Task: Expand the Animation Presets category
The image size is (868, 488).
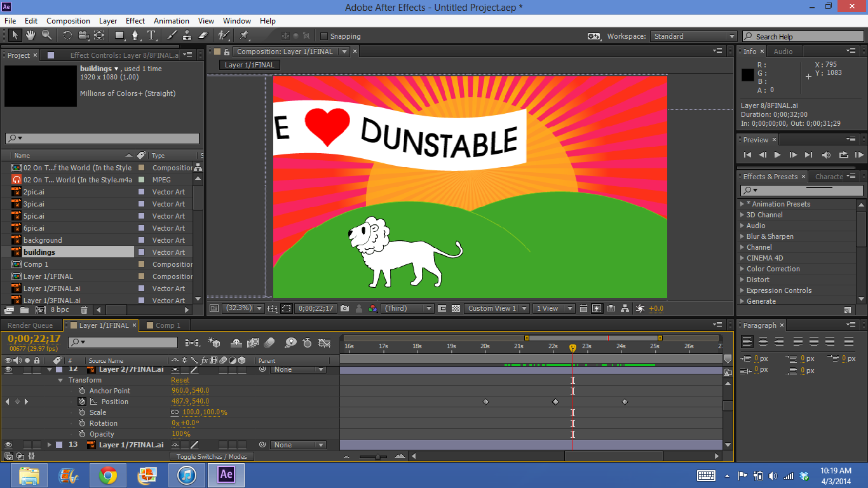Action: click(742, 204)
